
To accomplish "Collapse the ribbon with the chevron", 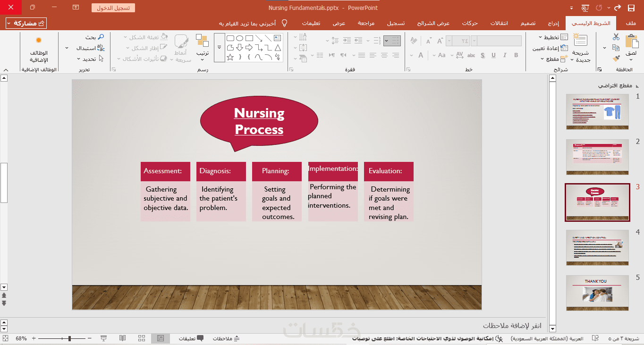I will pyautogui.click(x=6, y=69).
